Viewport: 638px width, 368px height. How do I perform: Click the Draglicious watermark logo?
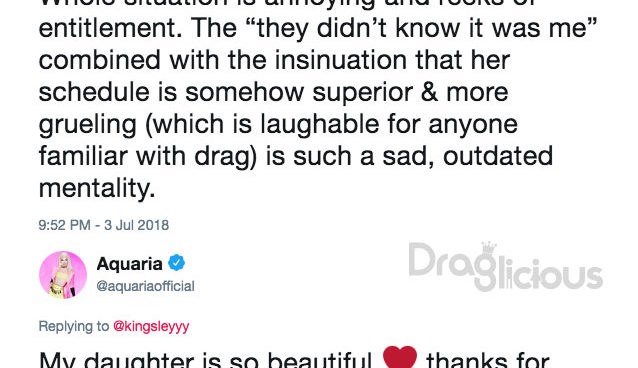tap(505, 267)
